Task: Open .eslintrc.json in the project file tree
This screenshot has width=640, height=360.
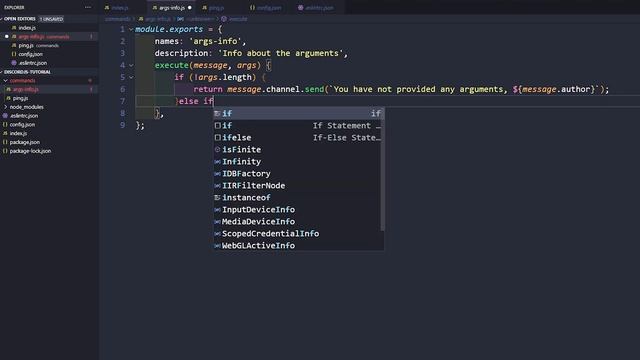Action: (x=49, y=116)
